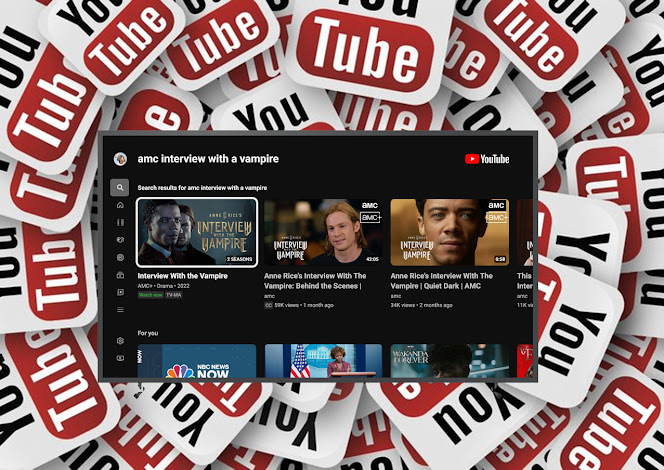
Task: Open Quiet Dark AMC video thumbnail
Action: click(x=450, y=232)
